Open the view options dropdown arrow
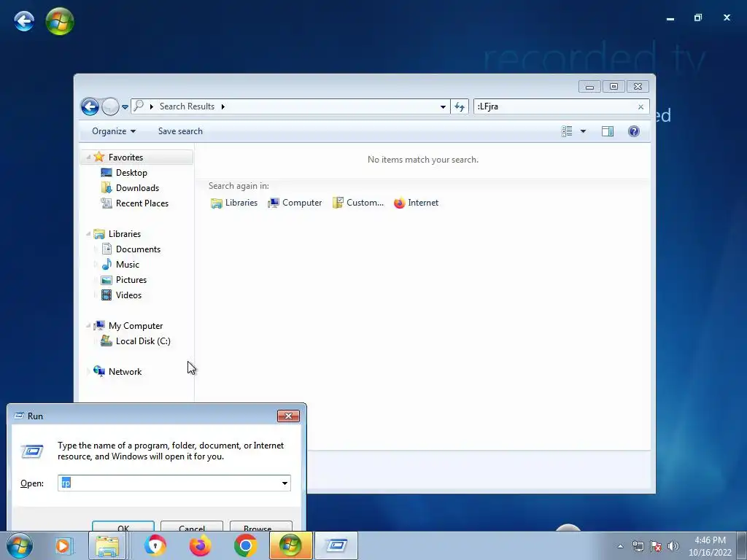This screenshot has width=747, height=560. (x=583, y=131)
